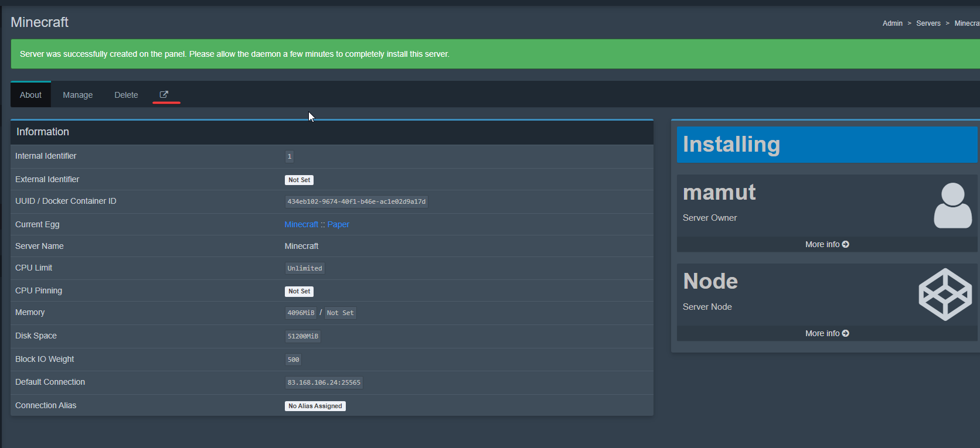Go to the Delete tab

click(126, 95)
